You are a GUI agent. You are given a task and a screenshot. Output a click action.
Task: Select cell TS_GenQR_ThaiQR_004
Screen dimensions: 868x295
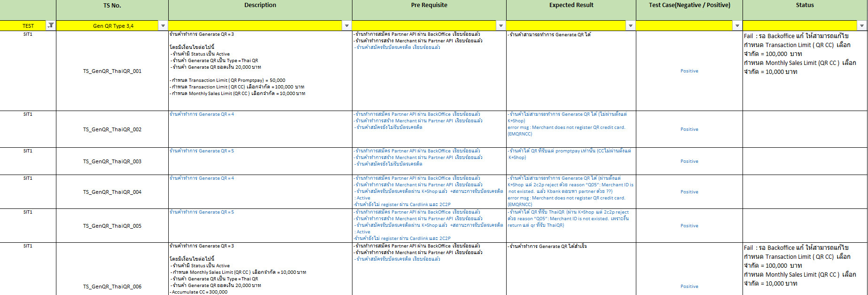pyautogui.click(x=112, y=192)
